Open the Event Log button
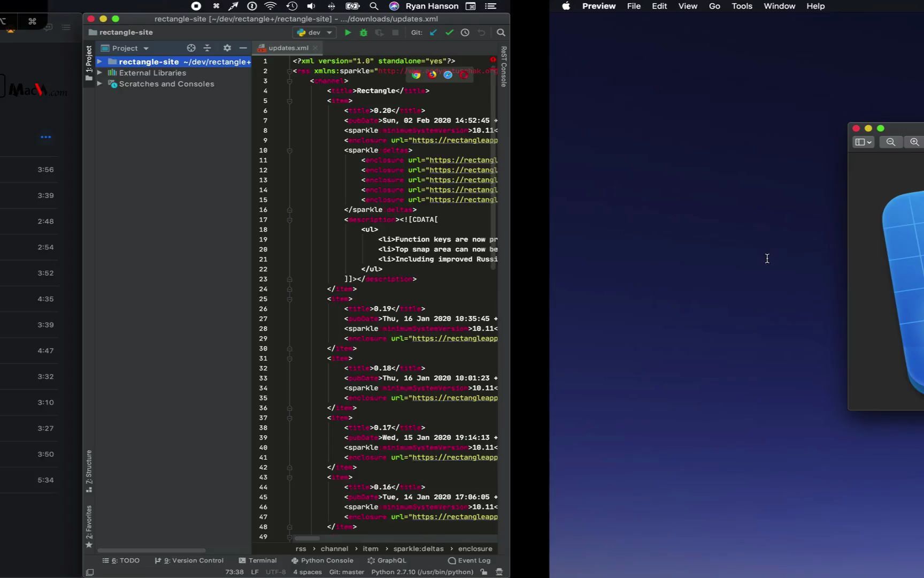Image resolution: width=924 pixels, height=578 pixels. (x=469, y=560)
